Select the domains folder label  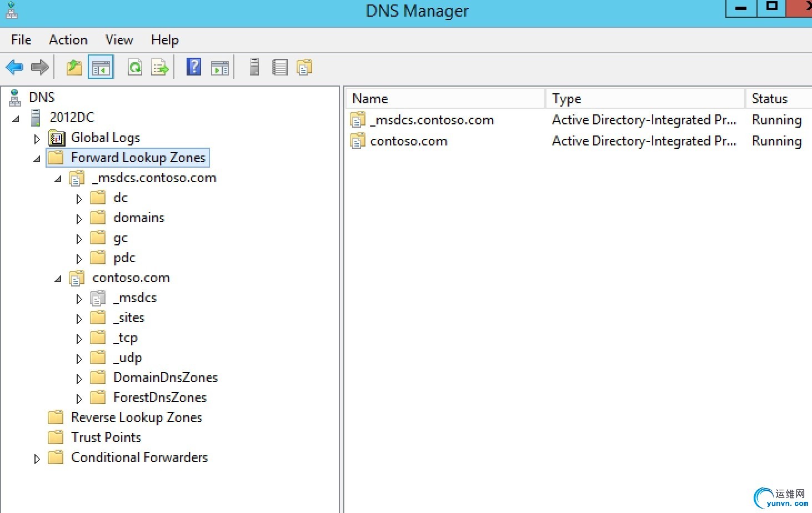139,218
